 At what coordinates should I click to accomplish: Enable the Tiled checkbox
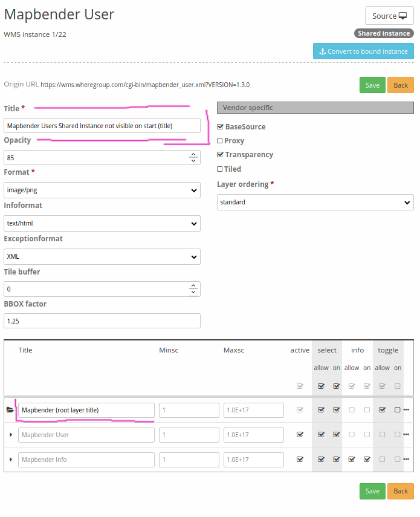click(x=220, y=169)
